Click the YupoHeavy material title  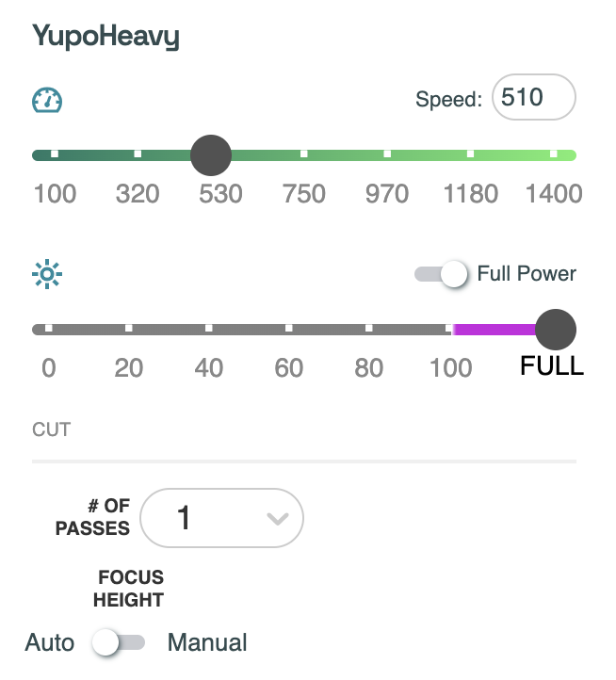click(x=105, y=38)
